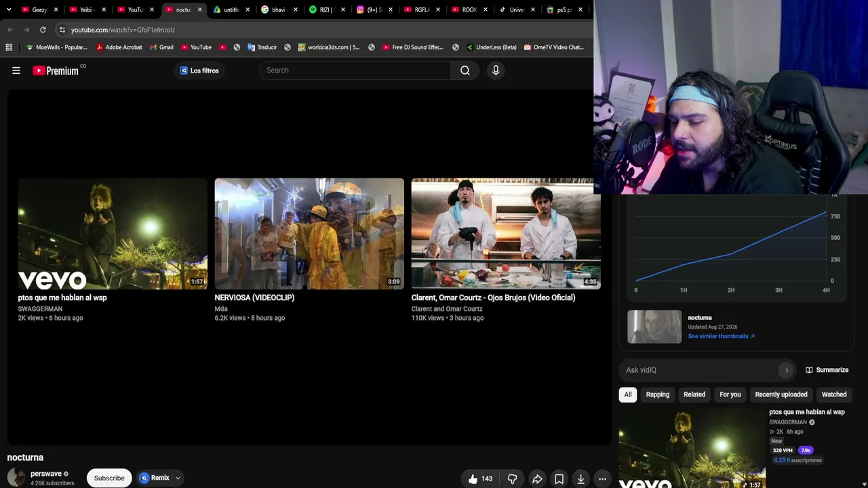Image resolution: width=868 pixels, height=488 pixels.
Task: Open Free DJ Sound Effects bookmark
Action: coord(413,47)
